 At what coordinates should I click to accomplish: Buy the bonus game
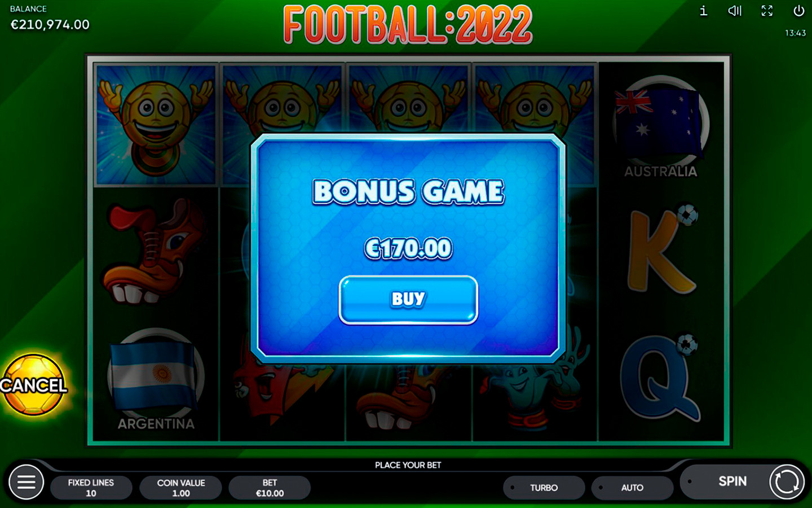pyautogui.click(x=408, y=300)
